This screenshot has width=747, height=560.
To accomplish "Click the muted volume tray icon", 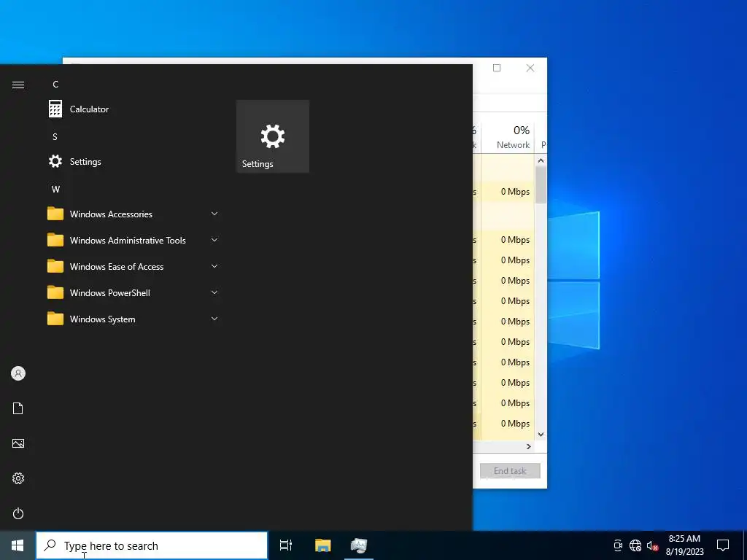I will pos(652,545).
